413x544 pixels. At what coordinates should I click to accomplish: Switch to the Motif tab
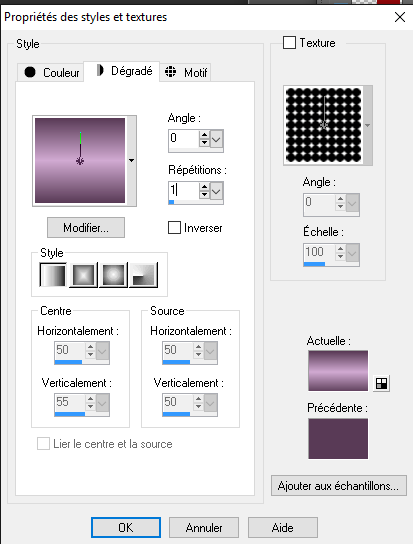[185, 73]
